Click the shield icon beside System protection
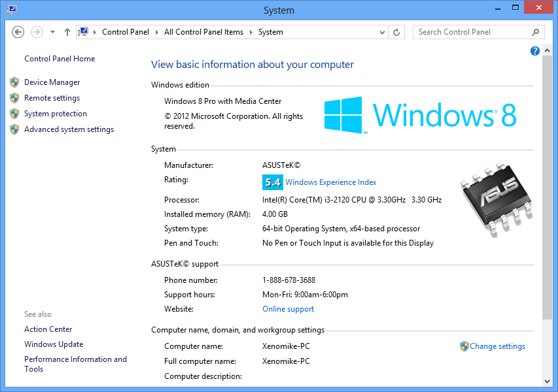This screenshot has height=392, width=558. click(x=14, y=114)
